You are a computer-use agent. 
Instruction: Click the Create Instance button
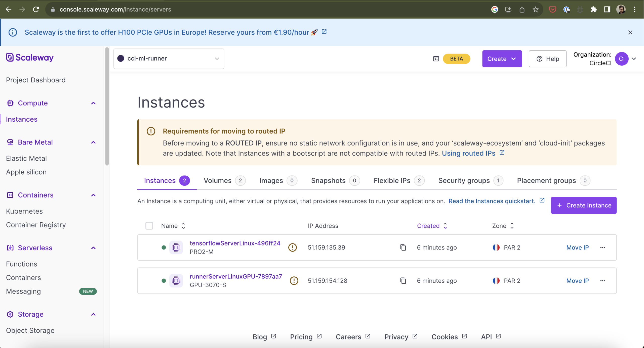click(584, 205)
